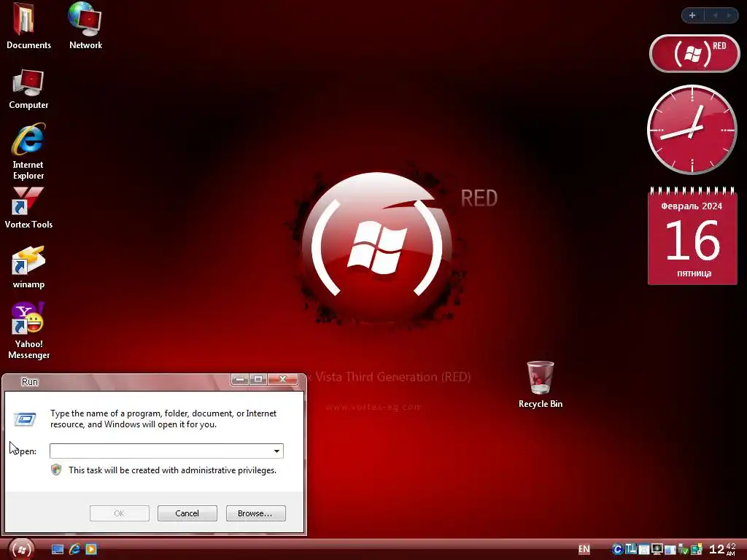The image size is (747, 560).
Task: Click the TT tray icon
Action: (x=631, y=549)
